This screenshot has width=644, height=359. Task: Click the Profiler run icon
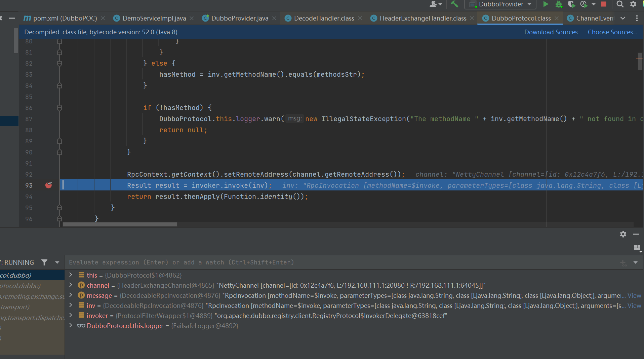(x=584, y=4)
